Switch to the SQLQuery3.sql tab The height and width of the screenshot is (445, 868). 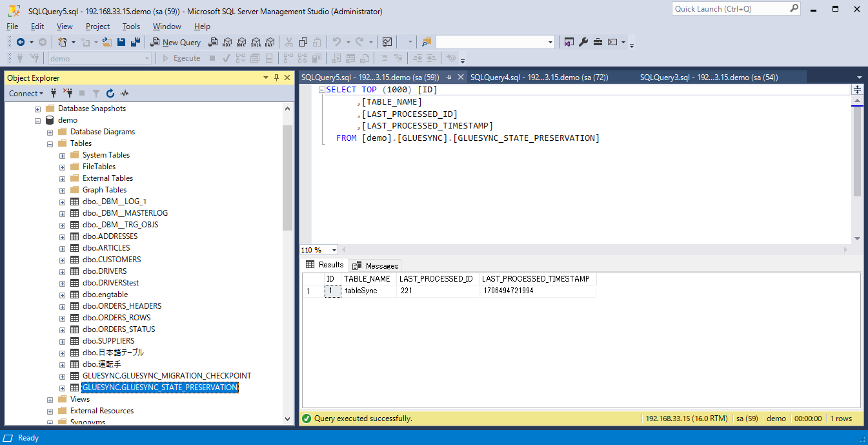click(x=709, y=78)
